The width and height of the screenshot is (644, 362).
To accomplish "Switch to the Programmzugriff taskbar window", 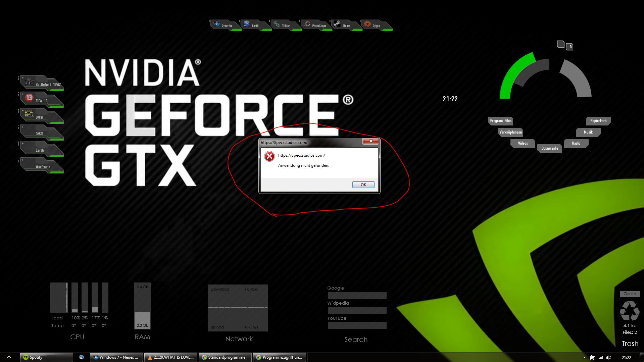I will coord(279,357).
